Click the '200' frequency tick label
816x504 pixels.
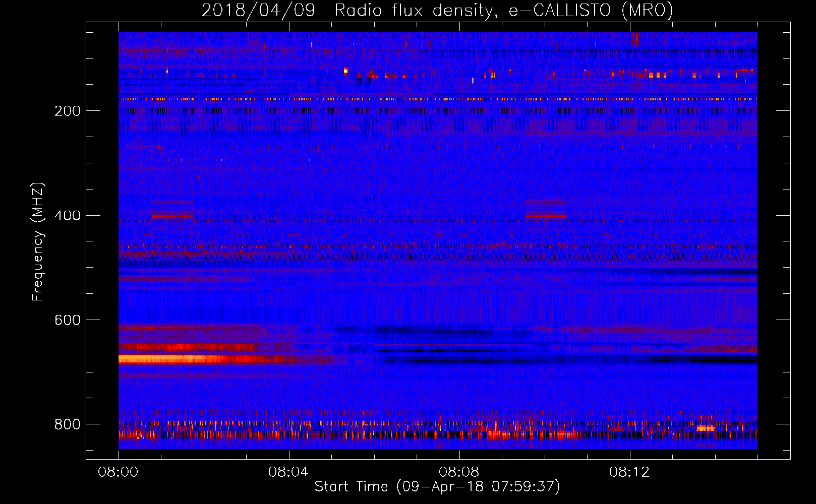[x=68, y=111]
